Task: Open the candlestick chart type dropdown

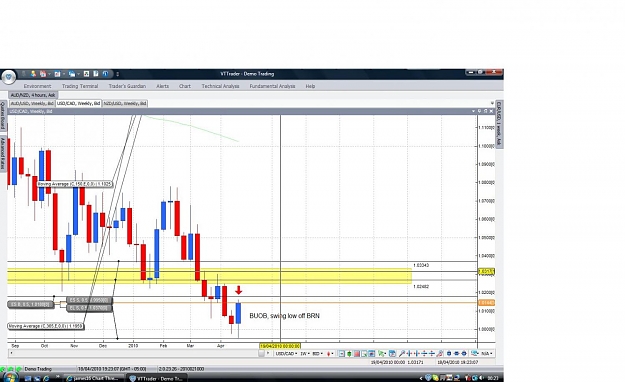Action: (330, 354)
